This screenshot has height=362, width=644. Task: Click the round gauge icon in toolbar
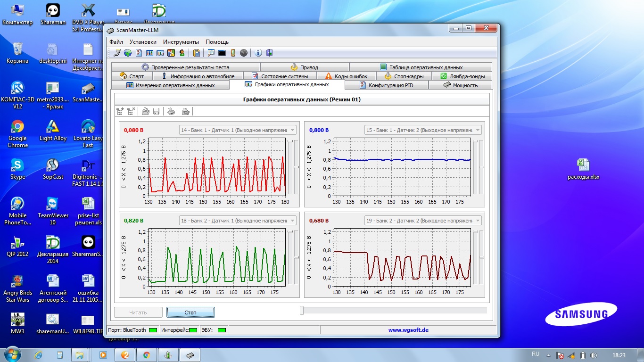243,53
